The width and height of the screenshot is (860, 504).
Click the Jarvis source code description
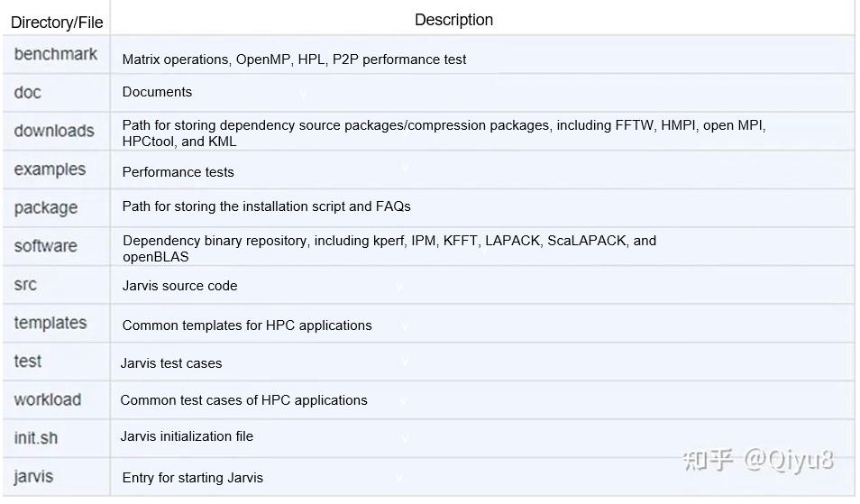pyautogui.click(x=179, y=286)
